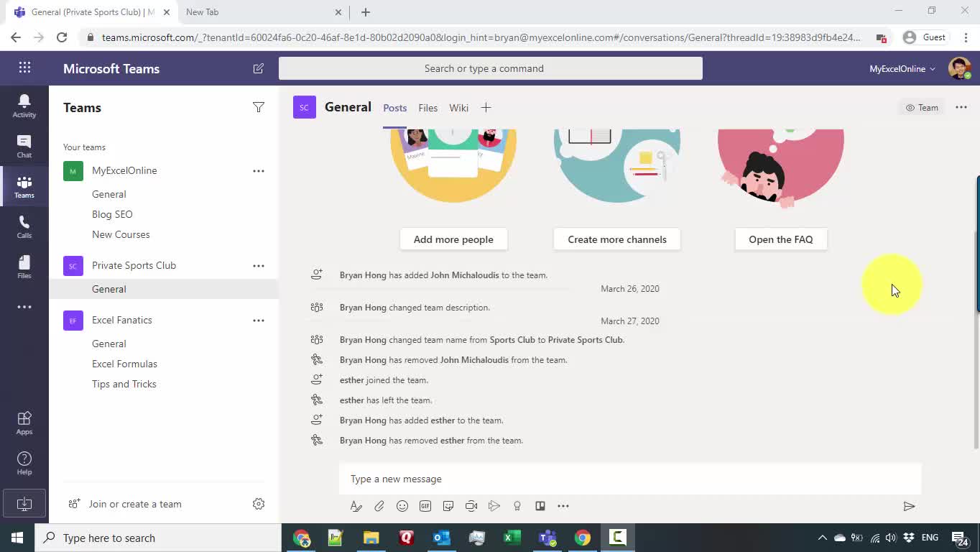Expand the MyExcelOnline organization dropdown
The width and height of the screenshot is (980, 552).
[x=902, y=69]
